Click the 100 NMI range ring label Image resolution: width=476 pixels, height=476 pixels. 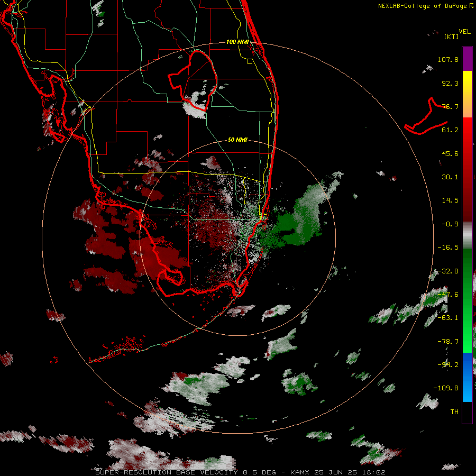(237, 42)
